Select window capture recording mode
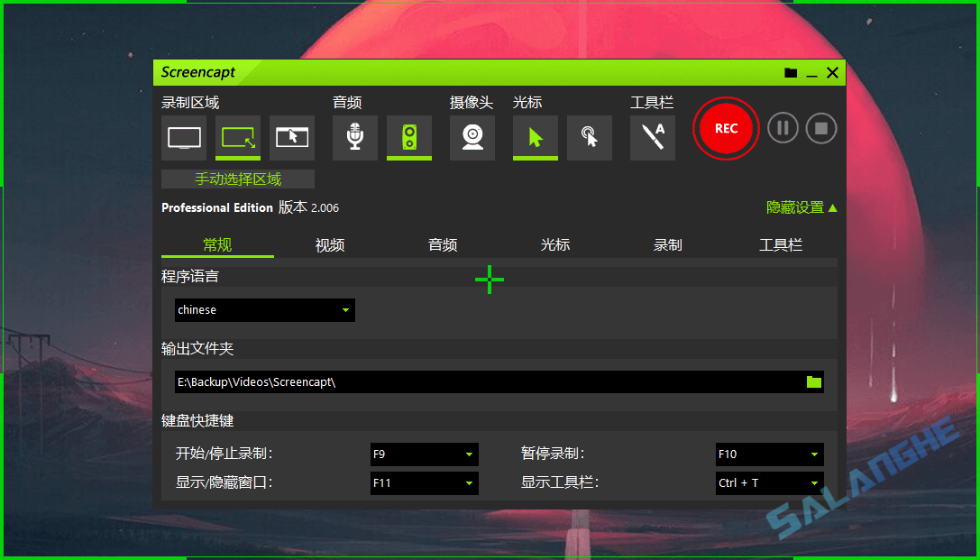This screenshot has width=980, height=560. point(291,137)
